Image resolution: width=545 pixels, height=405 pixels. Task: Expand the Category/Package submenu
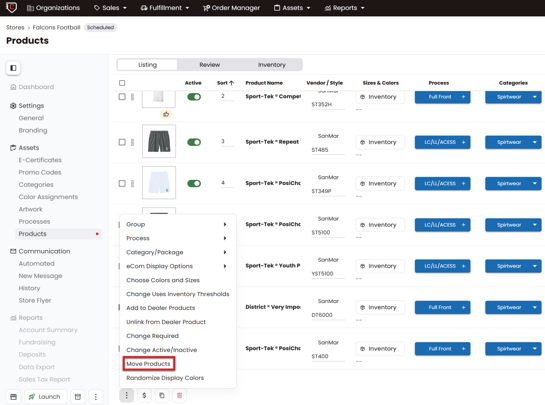(177, 252)
